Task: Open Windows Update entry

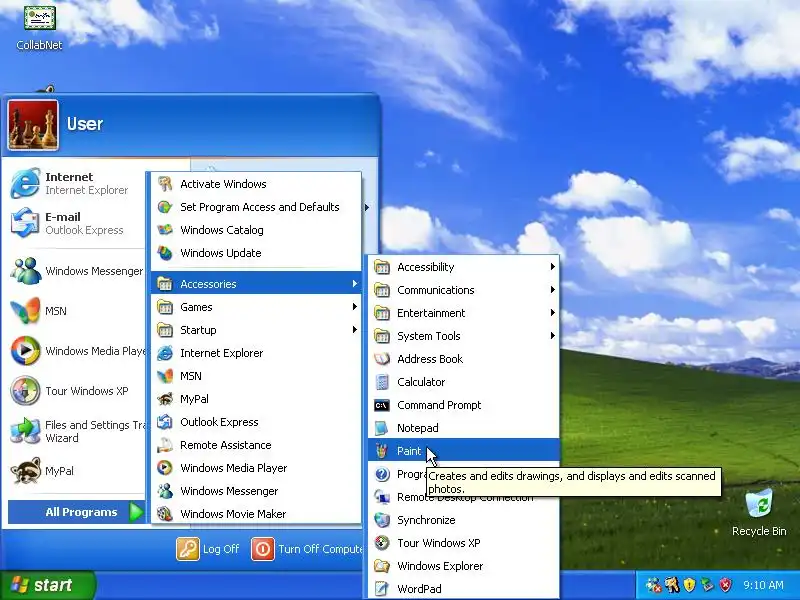Action: tap(256, 253)
